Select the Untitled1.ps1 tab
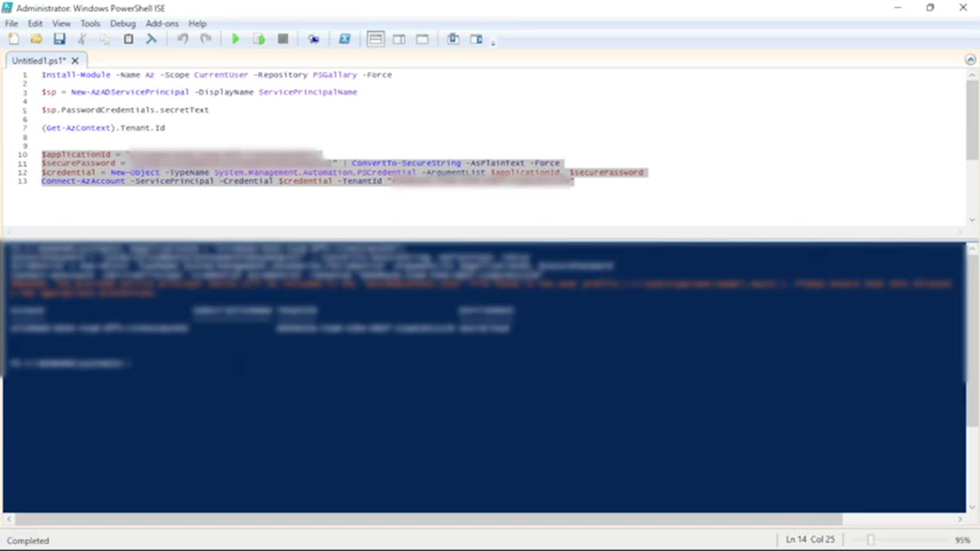 tap(40, 60)
